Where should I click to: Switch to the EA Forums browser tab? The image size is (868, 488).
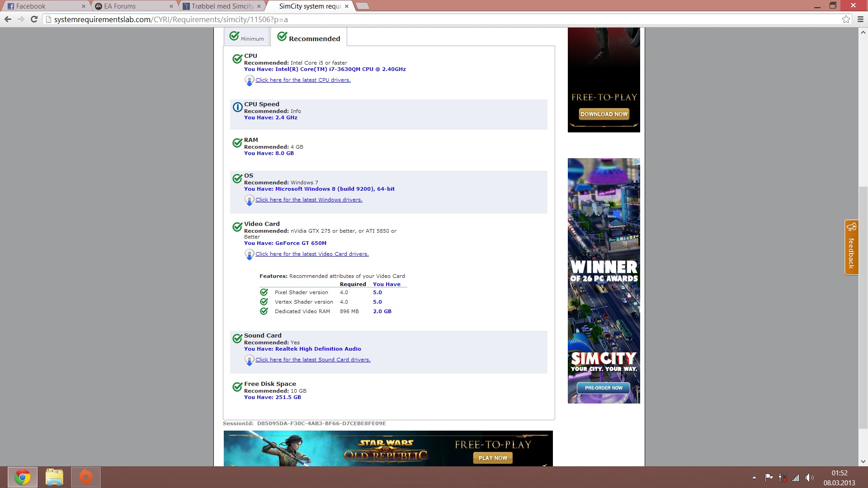(x=133, y=6)
